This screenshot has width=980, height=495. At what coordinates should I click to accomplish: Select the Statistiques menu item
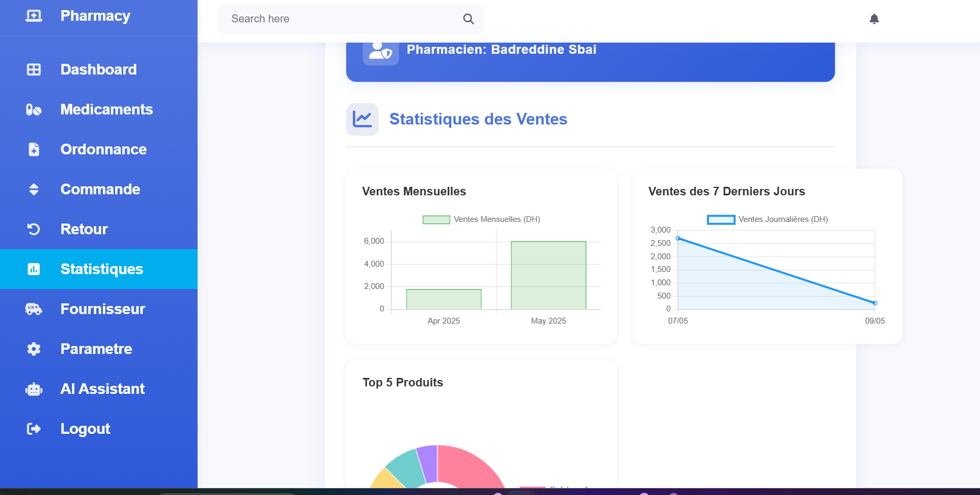coord(101,269)
